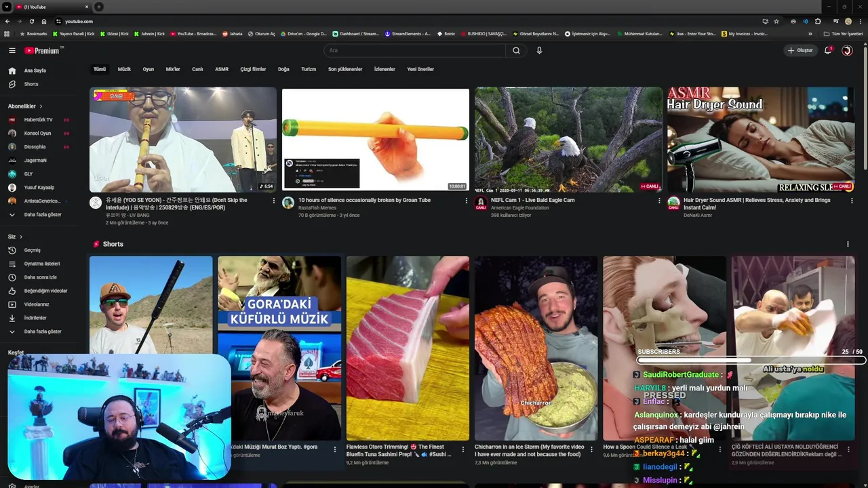Viewport: 868px width, 488px height.
Task: Select the Müzik filter chip
Action: (x=124, y=69)
